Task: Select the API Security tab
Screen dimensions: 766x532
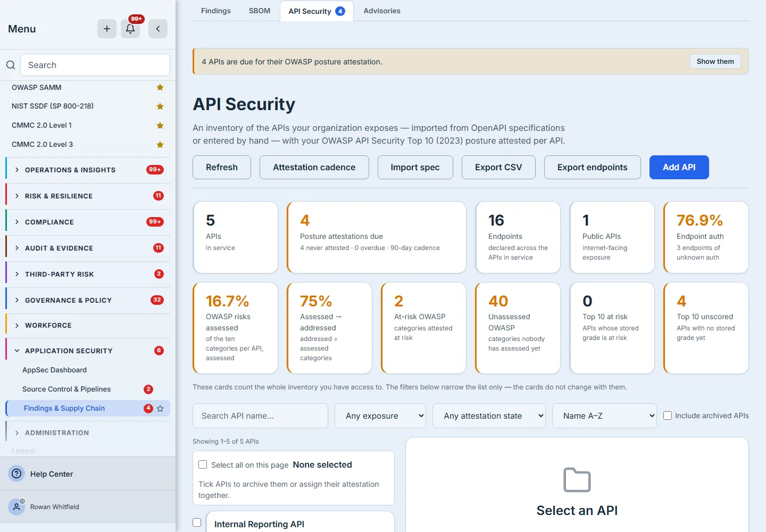Action: click(x=317, y=11)
